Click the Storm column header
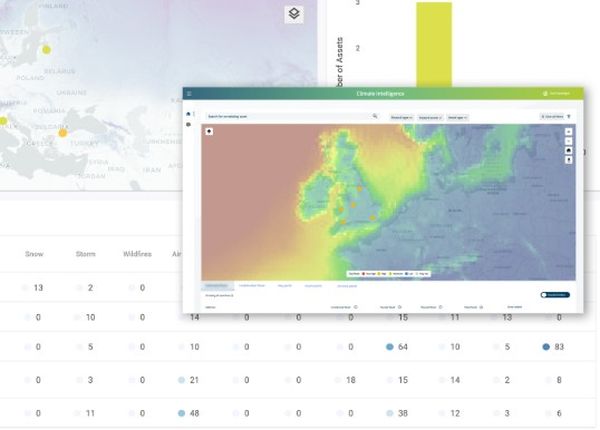Screen dimensions: 600x430 pos(85,254)
